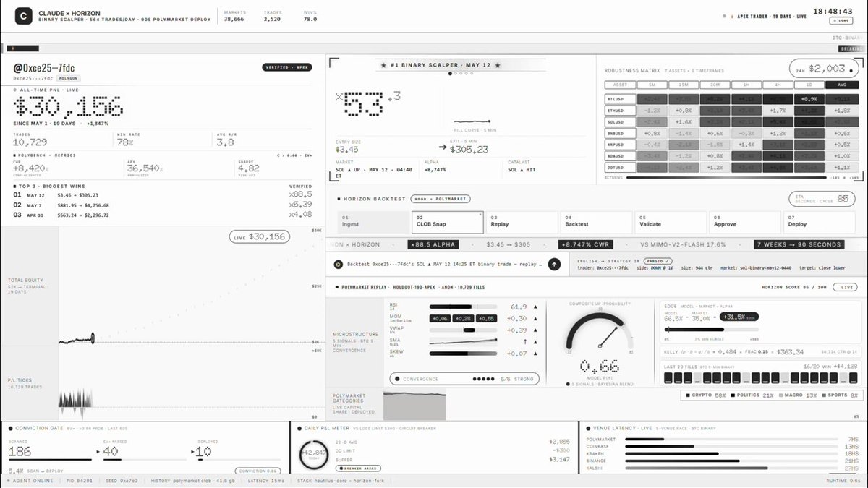Select the 04 Backtest pipeline step

596,222
